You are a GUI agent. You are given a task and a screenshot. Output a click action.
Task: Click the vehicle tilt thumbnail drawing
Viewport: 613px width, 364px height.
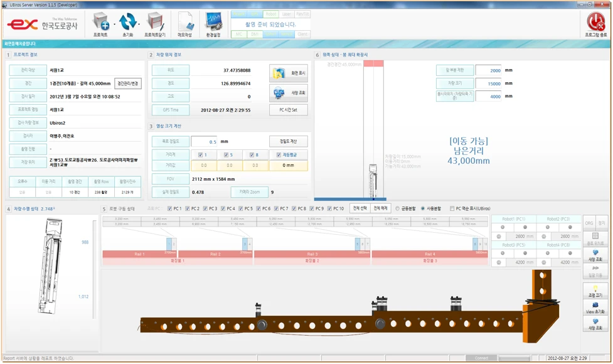(x=51, y=266)
